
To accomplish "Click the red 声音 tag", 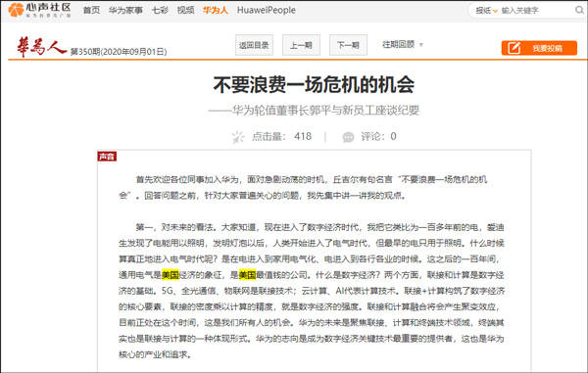I will [107, 157].
